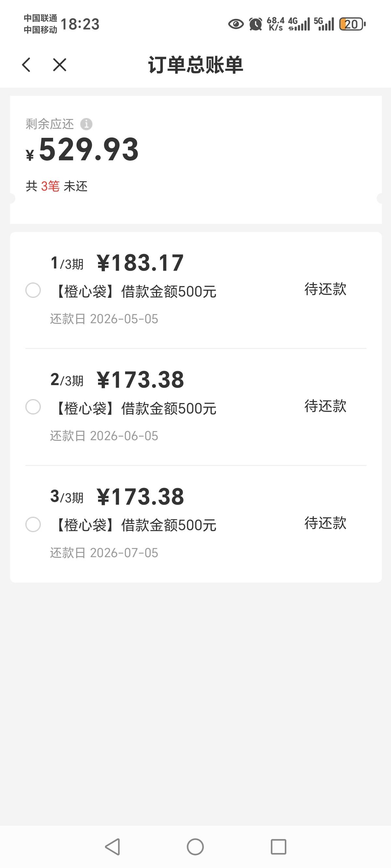Viewport: 391px width, 868px height.
Task: Tap the 共3笔未还 summary text
Action: (x=57, y=186)
